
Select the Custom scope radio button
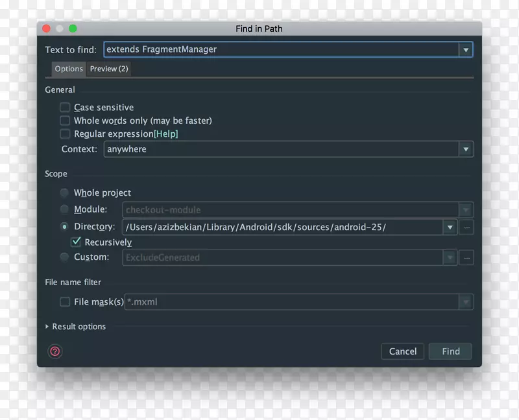(x=64, y=257)
